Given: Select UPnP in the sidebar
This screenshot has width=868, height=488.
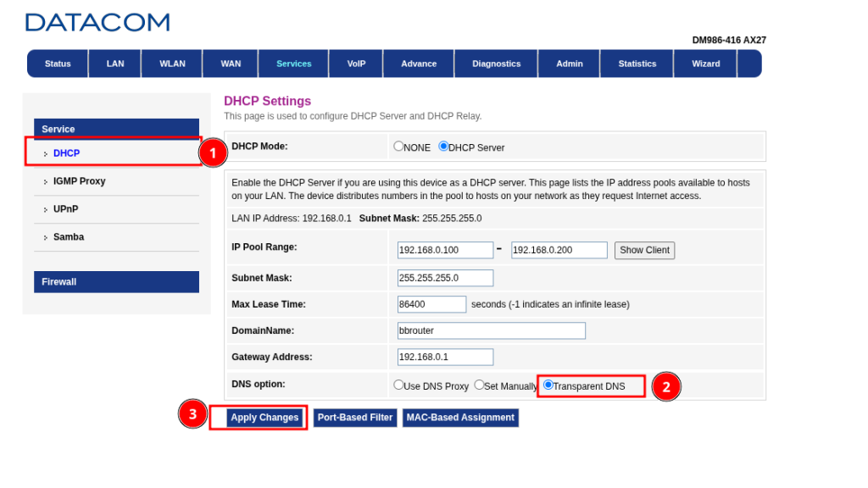Looking at the screenshot, I should [x=65, y=209].
